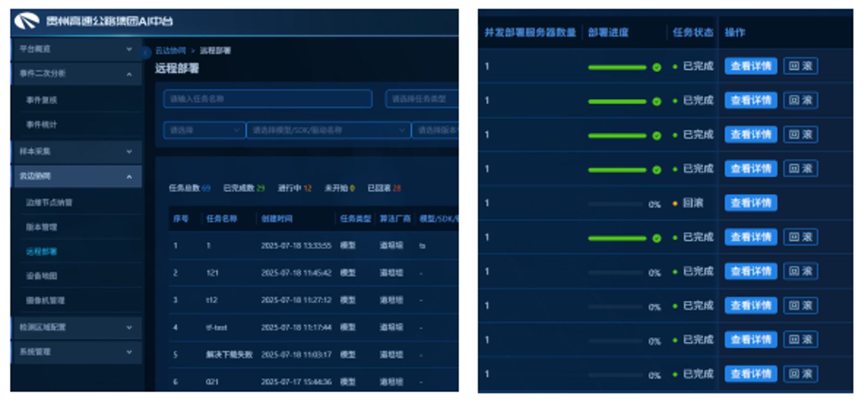868x405 pixels.
Task: Click the 回滚 button in the first row
Action: coord(800,66)
